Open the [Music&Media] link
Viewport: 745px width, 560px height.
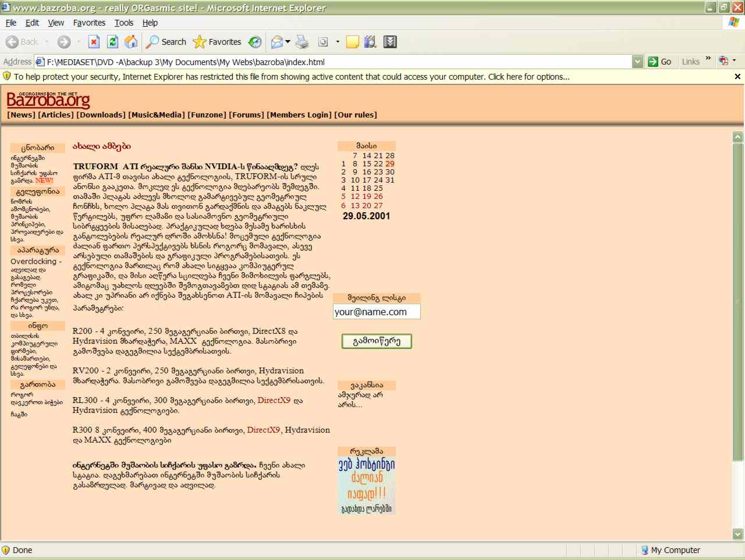[157, 115]
